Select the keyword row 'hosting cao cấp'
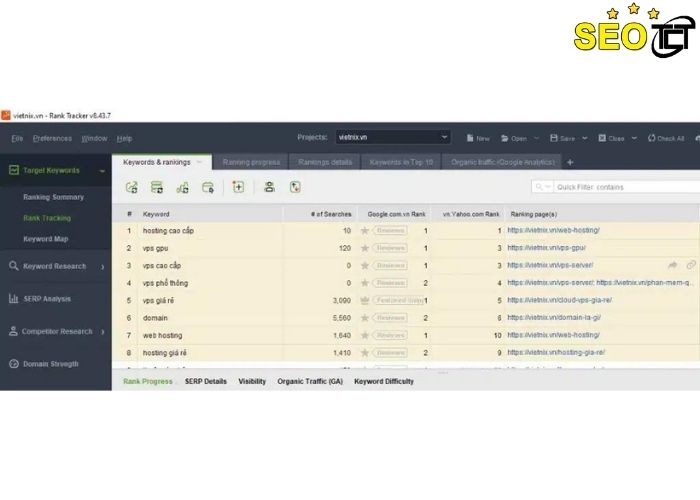 [405, 231]
